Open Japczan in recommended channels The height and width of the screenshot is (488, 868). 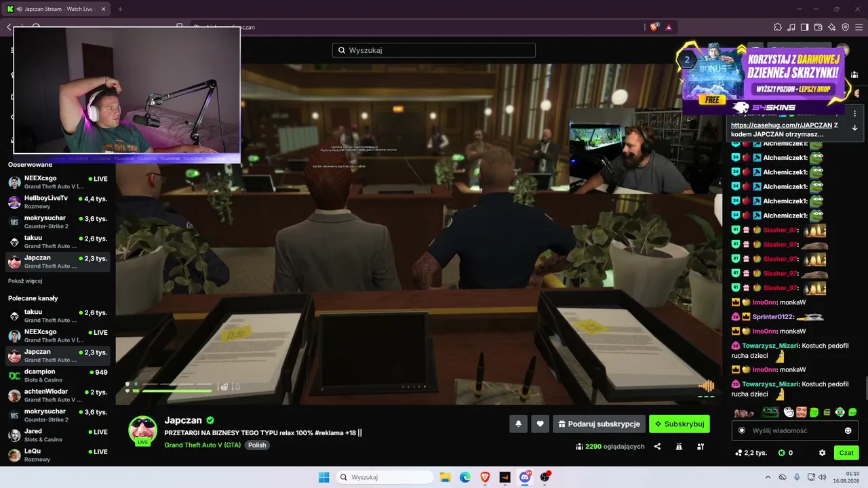click(58, 356)
